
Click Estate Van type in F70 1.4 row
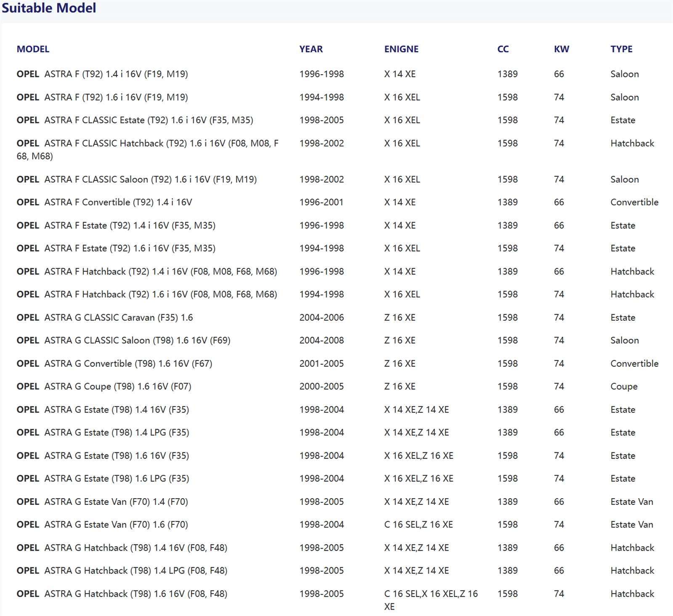coord(632,502)
